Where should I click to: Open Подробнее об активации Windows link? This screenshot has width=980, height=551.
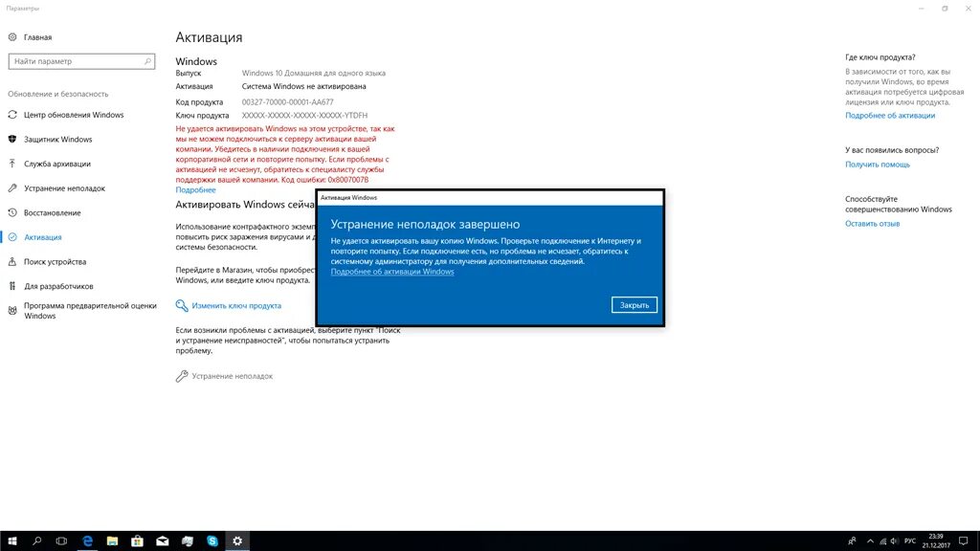(x=392, y=272)
